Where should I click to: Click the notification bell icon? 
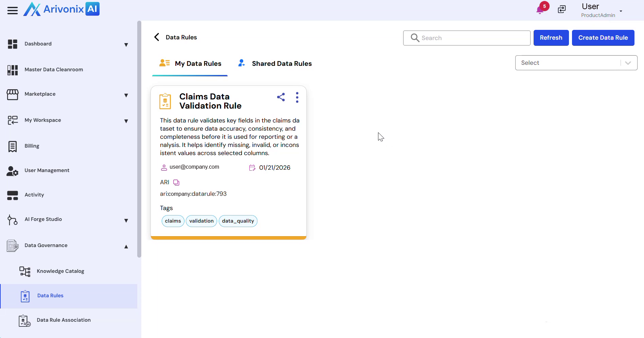(x=540, y=10)
